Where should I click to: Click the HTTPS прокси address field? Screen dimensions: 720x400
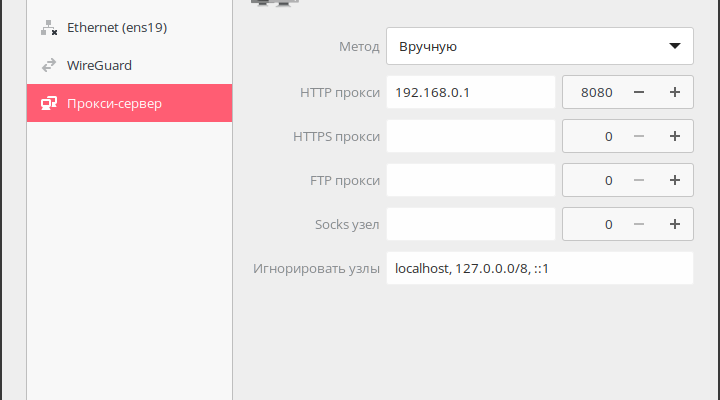(x=470, y=136)
